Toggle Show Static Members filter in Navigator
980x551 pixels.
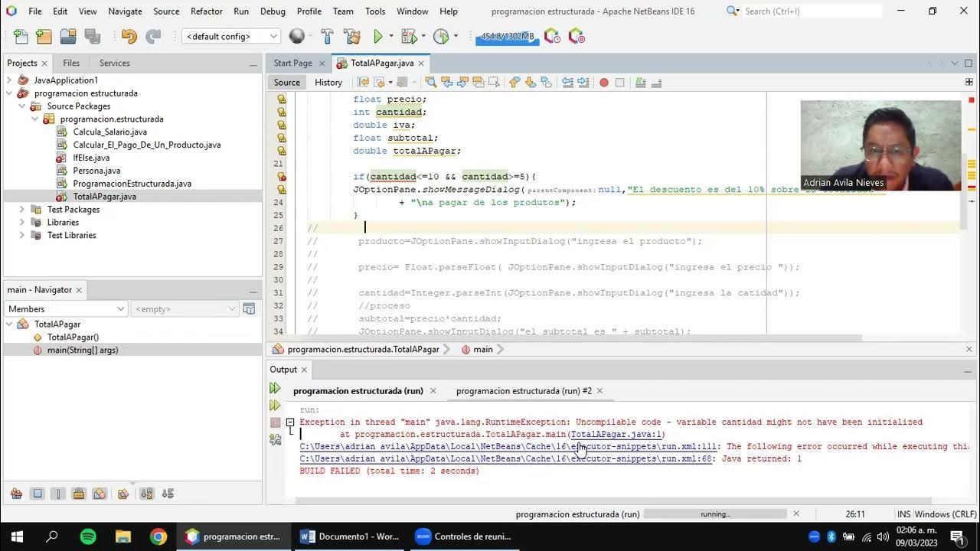[x=57, y=494]
